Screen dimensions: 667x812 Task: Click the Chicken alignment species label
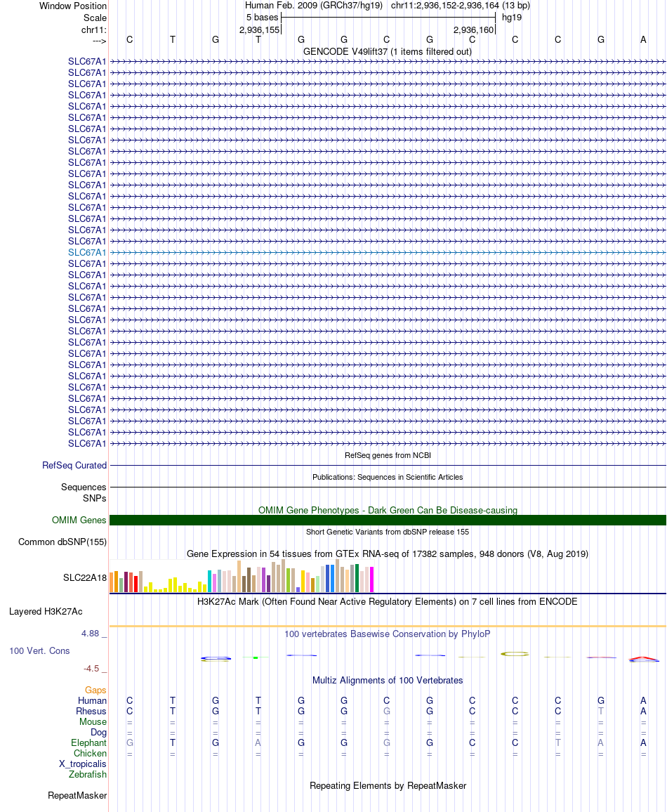[x=90, y=754]
